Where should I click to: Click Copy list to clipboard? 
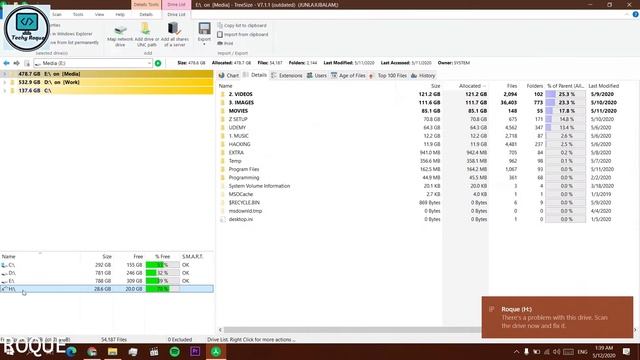(x=242, y=26)
